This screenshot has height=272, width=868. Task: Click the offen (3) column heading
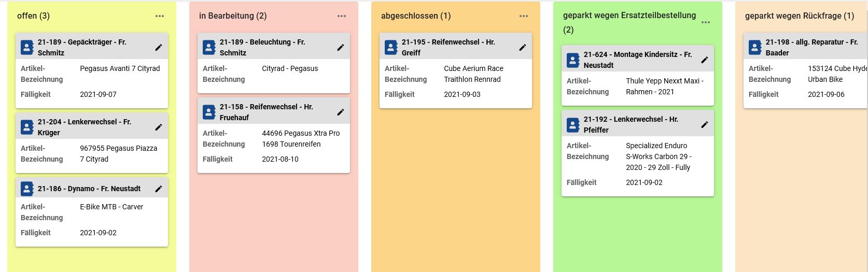coord(34,16)
